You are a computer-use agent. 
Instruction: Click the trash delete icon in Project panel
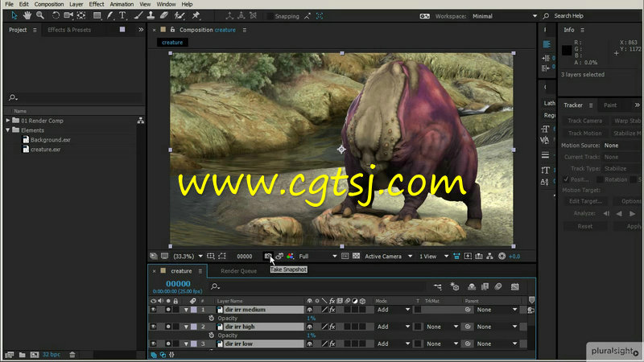click(72, 355)
